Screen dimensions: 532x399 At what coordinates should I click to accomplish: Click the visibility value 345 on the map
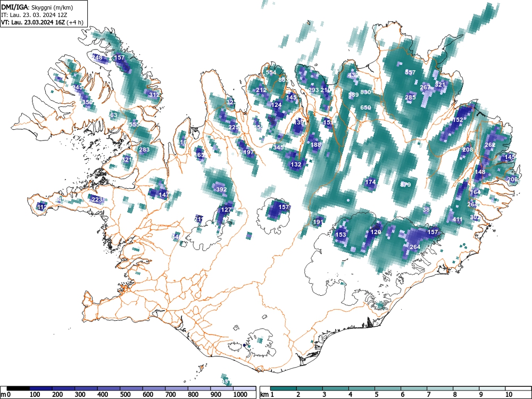pyautogui.click(x=278, y=147)
